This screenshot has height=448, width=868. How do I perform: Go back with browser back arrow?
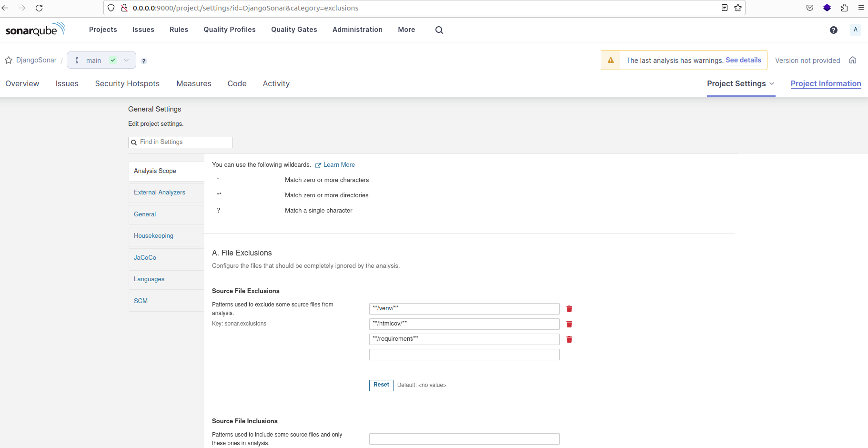(x=5, y=8)
